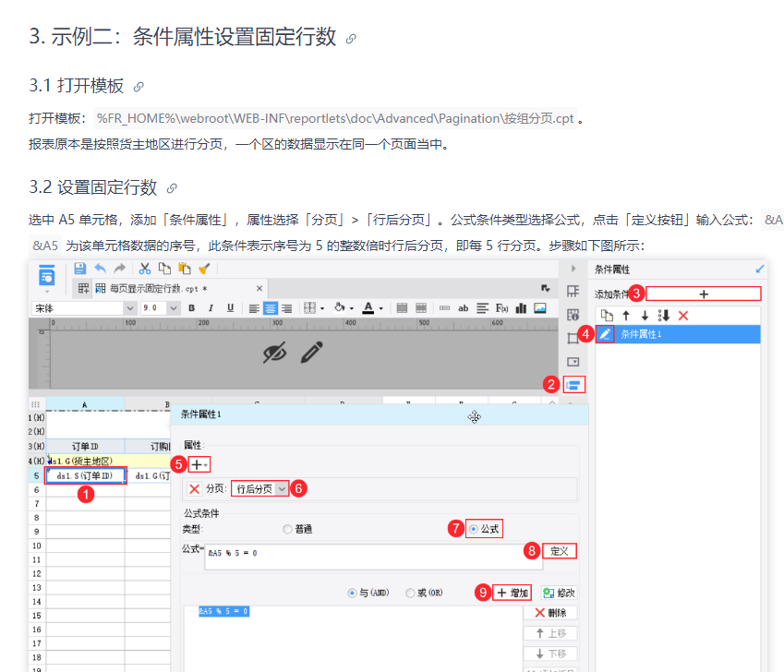784x672 pixels.
Task: Click the formula input field &A5 % 5 = 0
Action: click(373, 558)
